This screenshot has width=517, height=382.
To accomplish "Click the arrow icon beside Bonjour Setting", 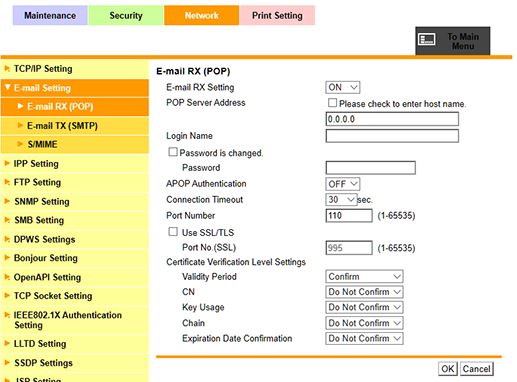I will point(7,258).
